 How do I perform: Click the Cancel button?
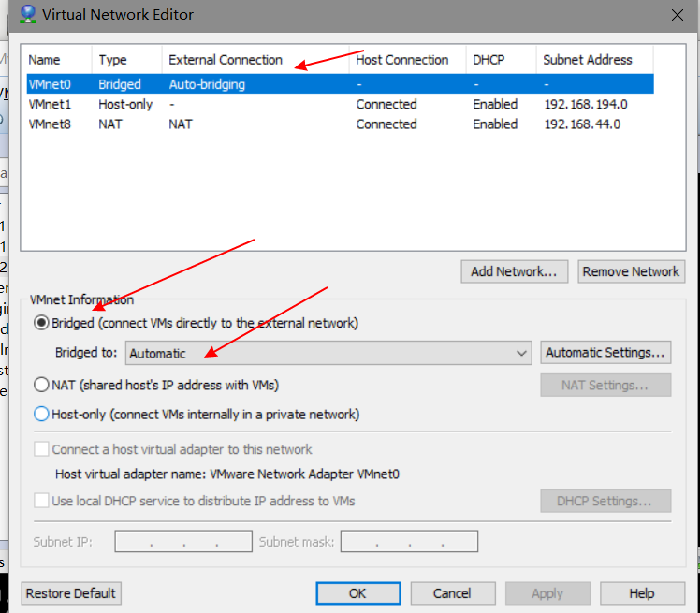pos(453,593)
